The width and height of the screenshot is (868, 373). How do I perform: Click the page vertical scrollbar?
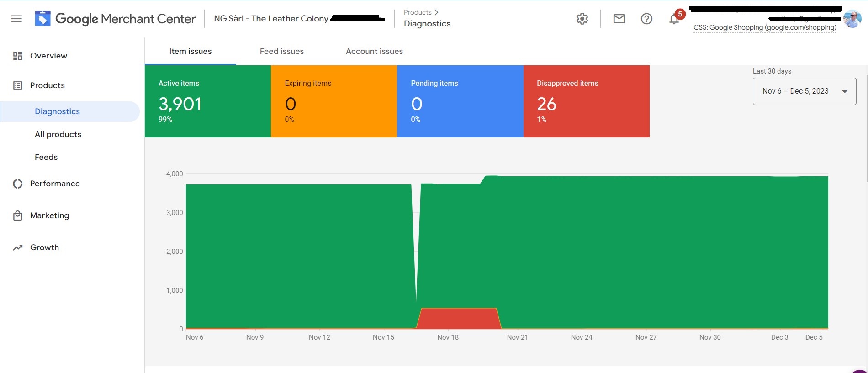tap(866, 128)
